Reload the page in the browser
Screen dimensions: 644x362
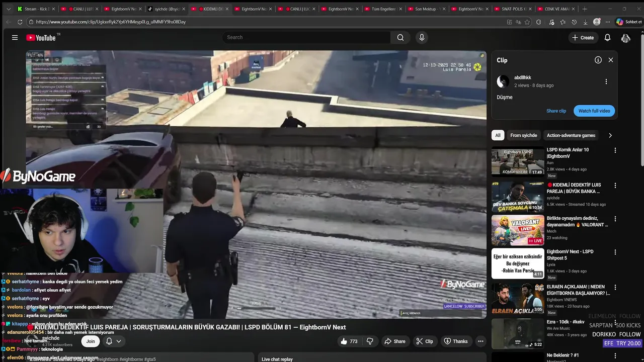click(20, 22)
